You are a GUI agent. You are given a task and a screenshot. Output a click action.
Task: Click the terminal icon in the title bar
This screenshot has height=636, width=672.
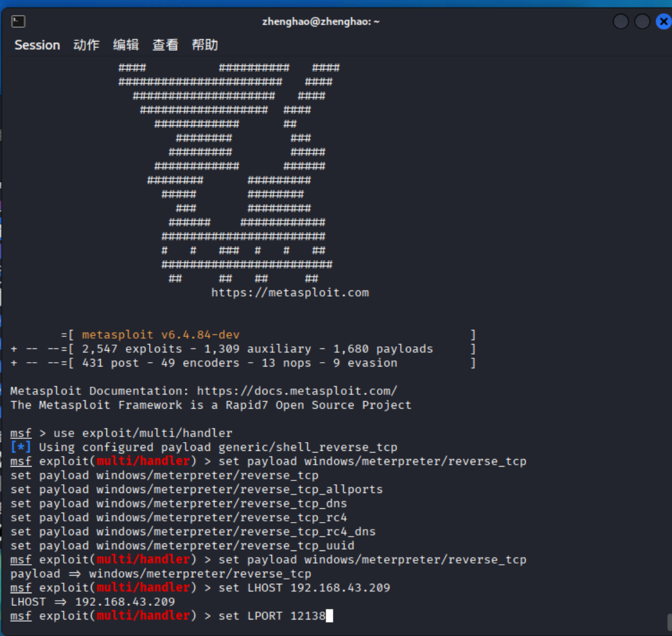pyautogui.click(x=18, y=21)
